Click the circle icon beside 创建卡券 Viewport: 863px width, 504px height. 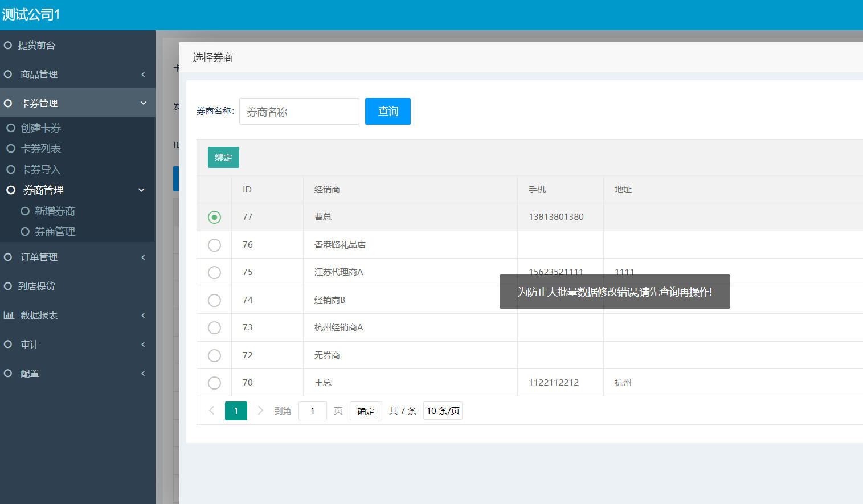[11, 128]
